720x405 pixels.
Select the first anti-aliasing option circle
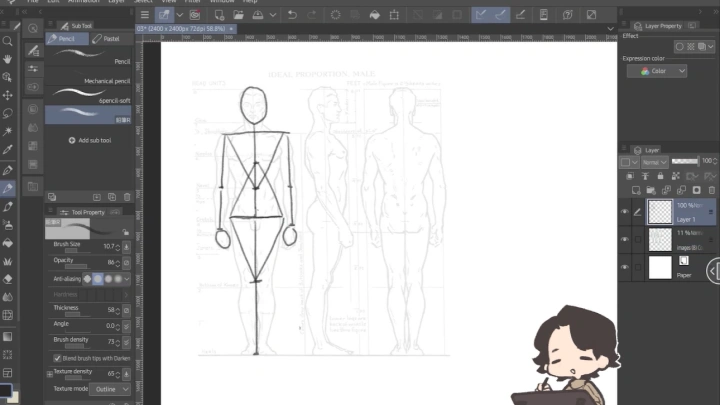pyautogui.click(x=87, y=279)
